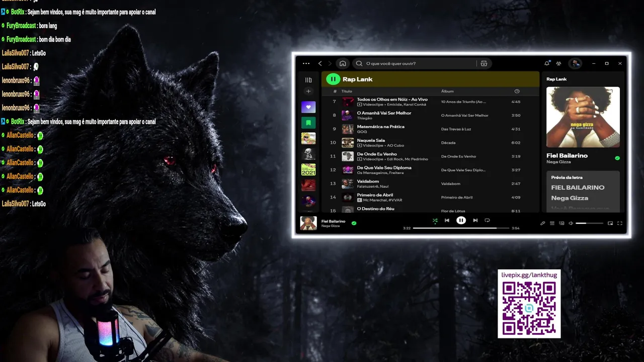Open 'Fiel Bailarino' title in the bottom bar
The image size is (644, 362).
333,221
